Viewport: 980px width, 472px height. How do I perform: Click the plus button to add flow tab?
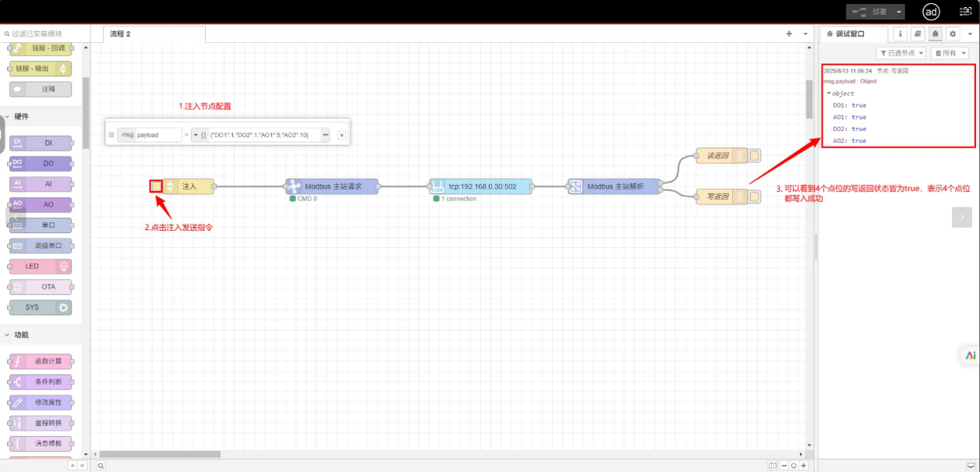coord(789,34)
